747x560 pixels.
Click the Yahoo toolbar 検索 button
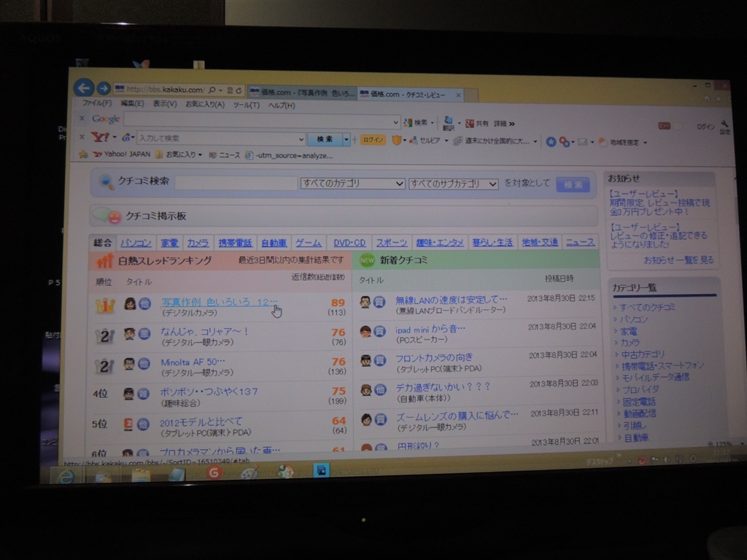325,139
